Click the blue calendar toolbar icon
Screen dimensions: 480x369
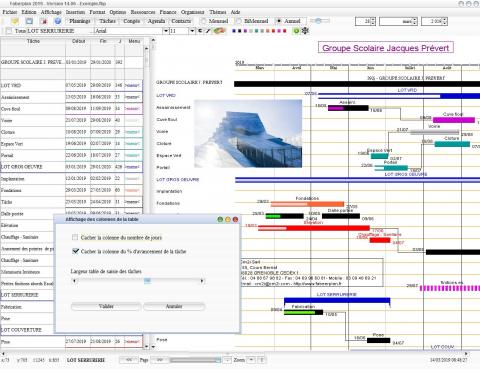pos(29,21)
